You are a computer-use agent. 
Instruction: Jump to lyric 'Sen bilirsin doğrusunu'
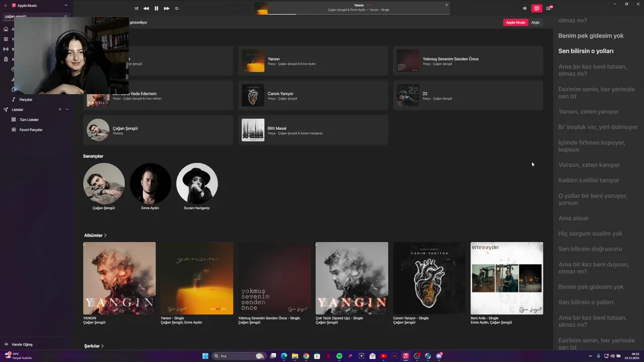pyautogui.click(x=590, y=249)
